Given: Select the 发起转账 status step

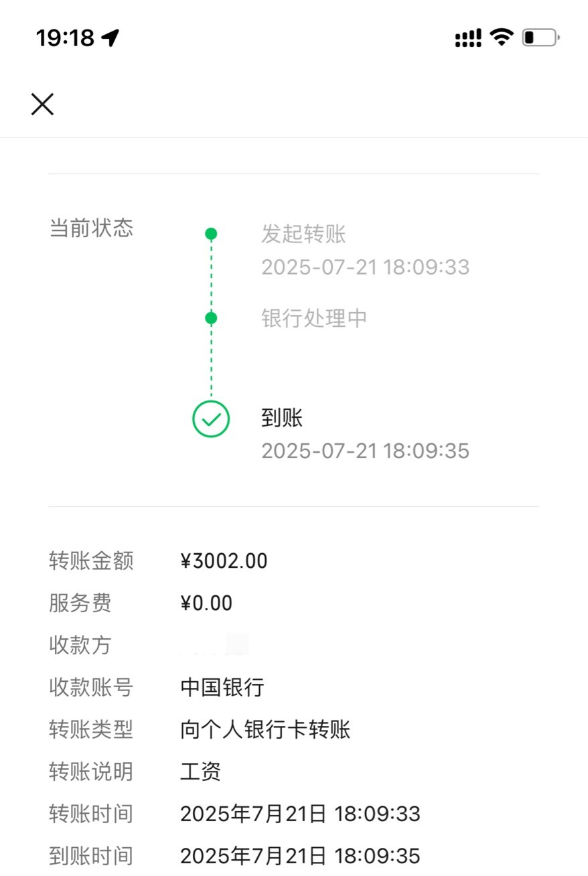Looking at the screenshot, I should [x=303, y=234].
